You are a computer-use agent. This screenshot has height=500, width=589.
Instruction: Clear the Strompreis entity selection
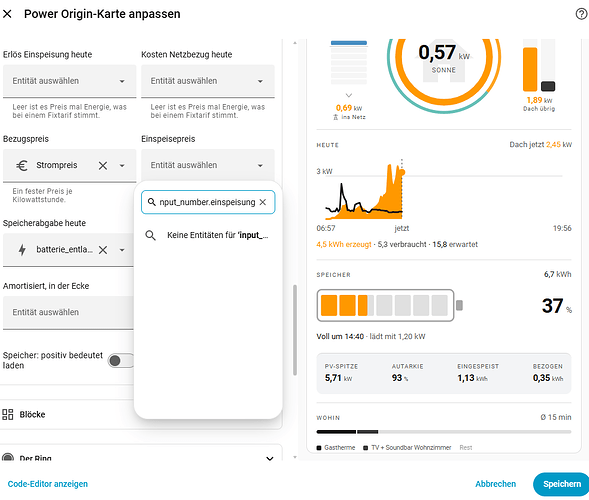coord(103,166)
